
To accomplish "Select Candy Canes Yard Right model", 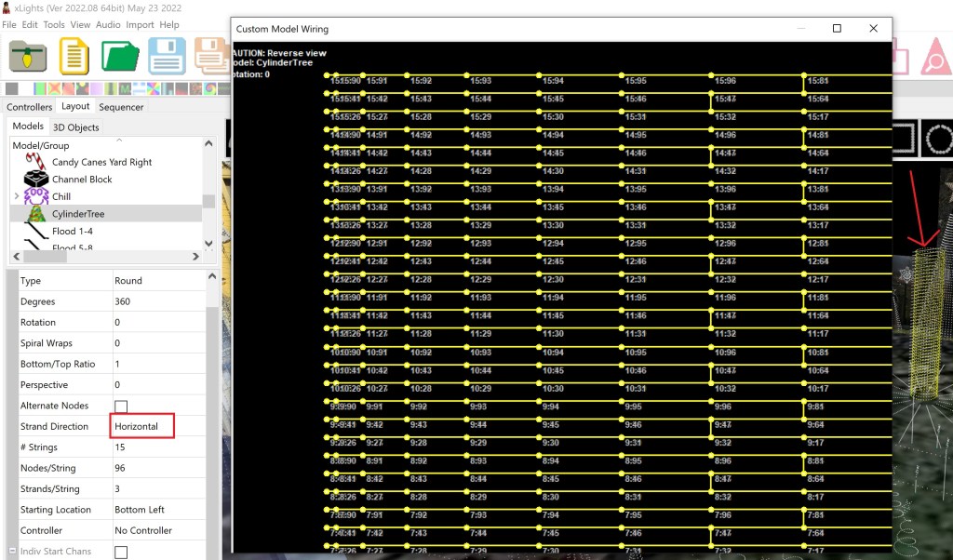I will click(101, 162).
